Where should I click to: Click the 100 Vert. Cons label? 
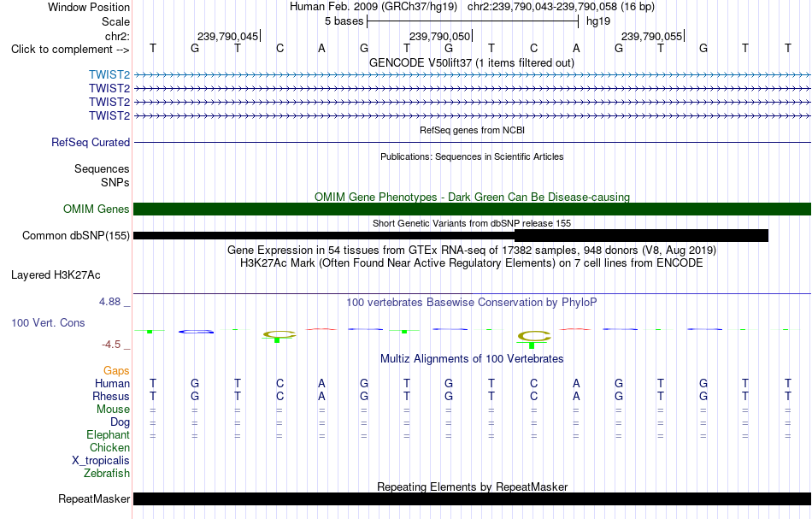click(48, 322)
